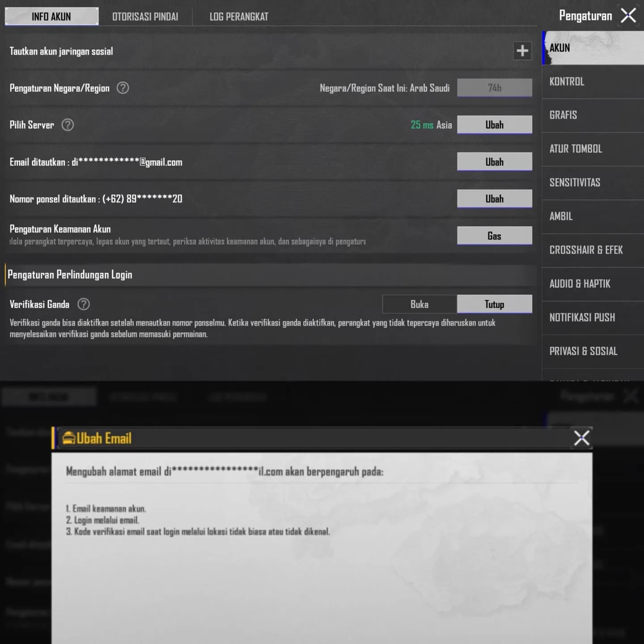Set Verifikasi Ganda to Tutup
644x644 pixels.
(495, 304)
